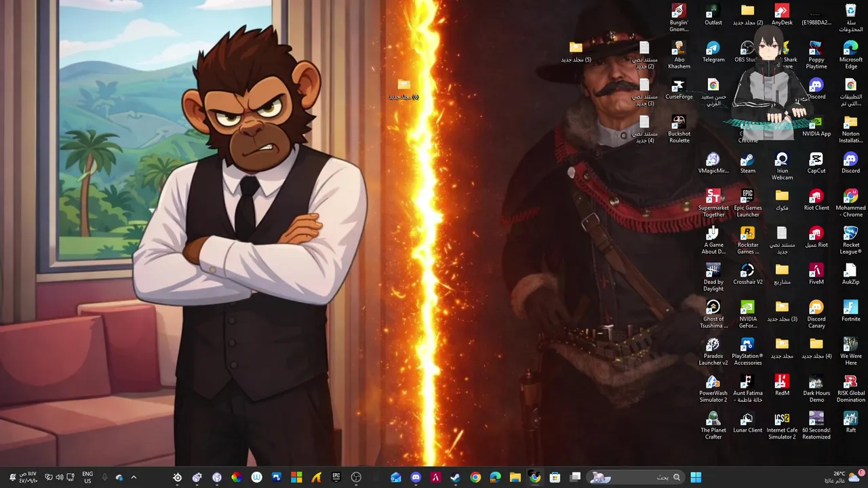Launch FiveM from the desktop

[816, 274]
